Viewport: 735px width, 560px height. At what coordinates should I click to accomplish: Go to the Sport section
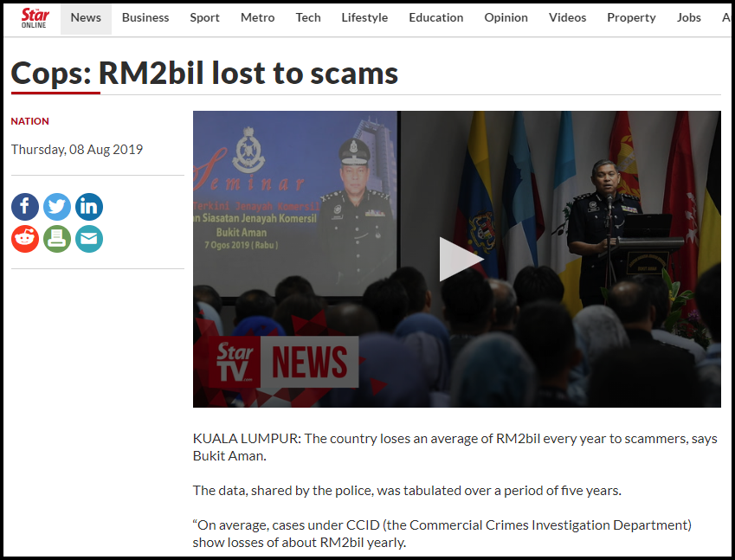(204, 18)
